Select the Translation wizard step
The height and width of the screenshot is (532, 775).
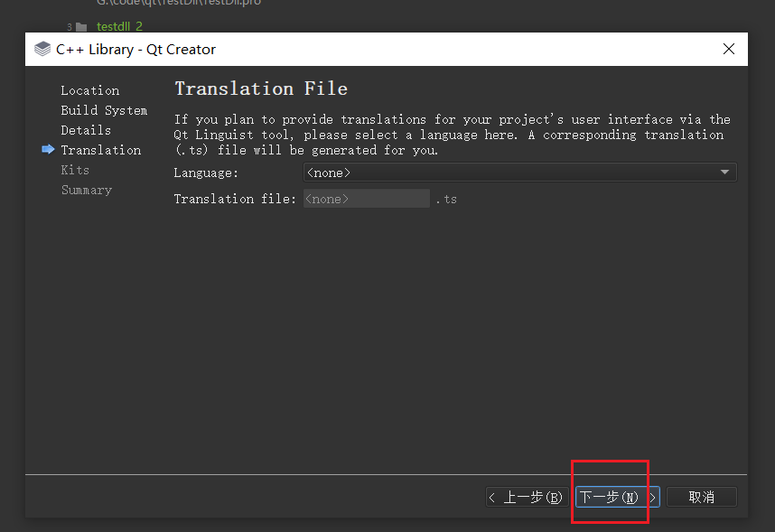(101, 150)
